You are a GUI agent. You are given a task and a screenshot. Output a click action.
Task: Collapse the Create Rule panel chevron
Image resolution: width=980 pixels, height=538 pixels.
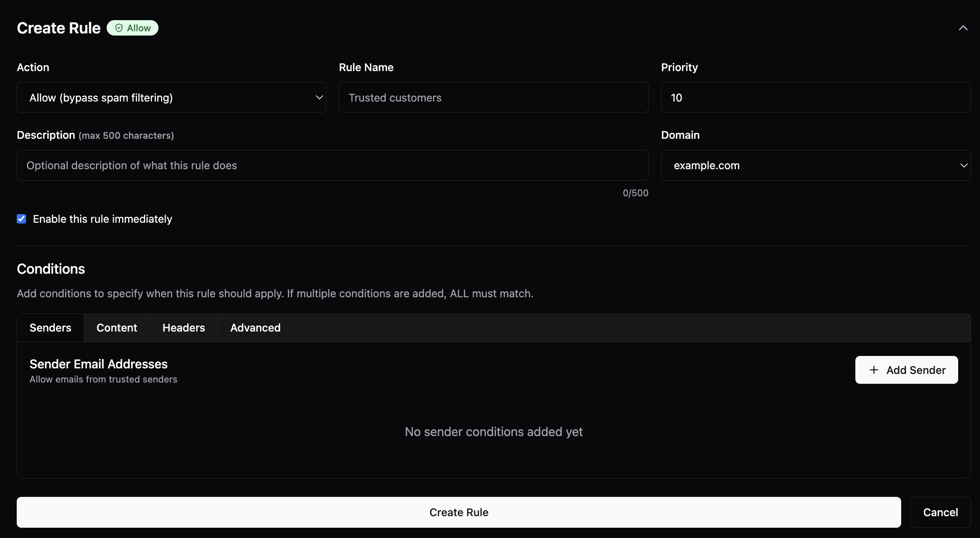tap(963, 28)
